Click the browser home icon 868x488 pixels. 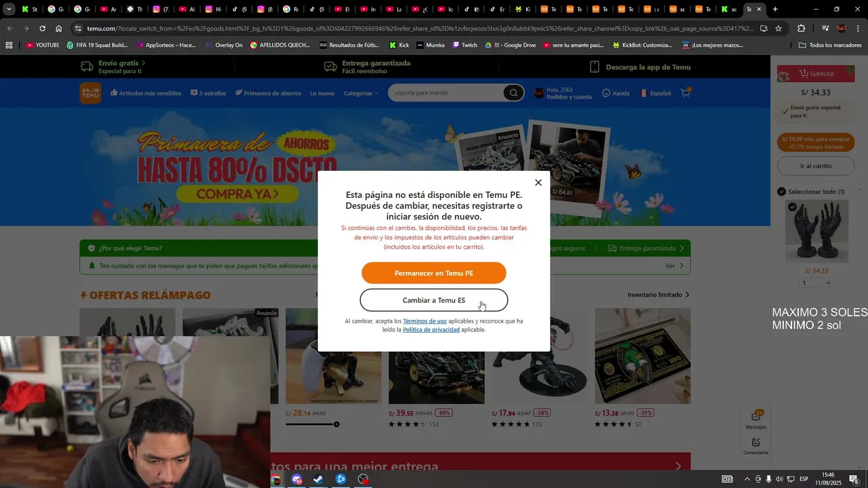coord(59,28)
